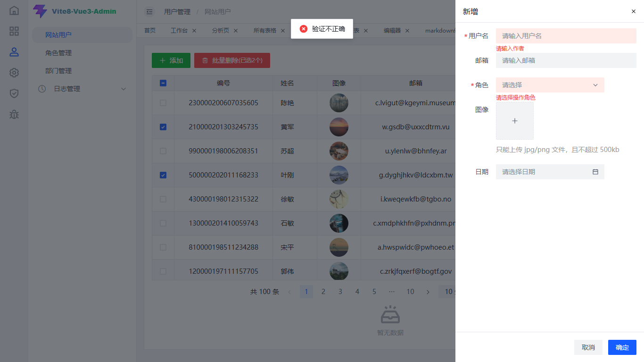This screenshot has height=362, width=644.
Task: Click the green 添加 button
Action: coord(171,60)
